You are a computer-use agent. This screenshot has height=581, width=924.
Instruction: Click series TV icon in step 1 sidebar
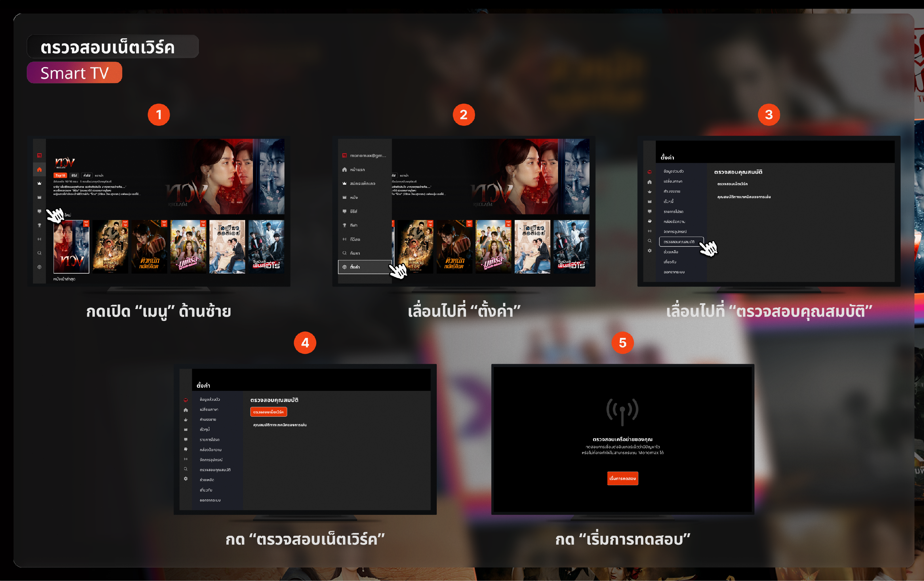pyautogui.click(x=39, y=211)
